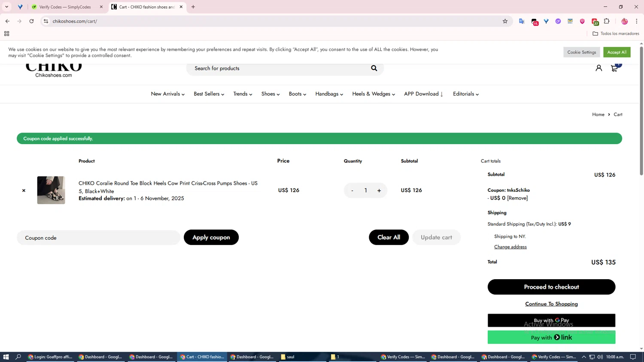
Task: Remove the Coralie pumps with the X icon
Action: 24,190
